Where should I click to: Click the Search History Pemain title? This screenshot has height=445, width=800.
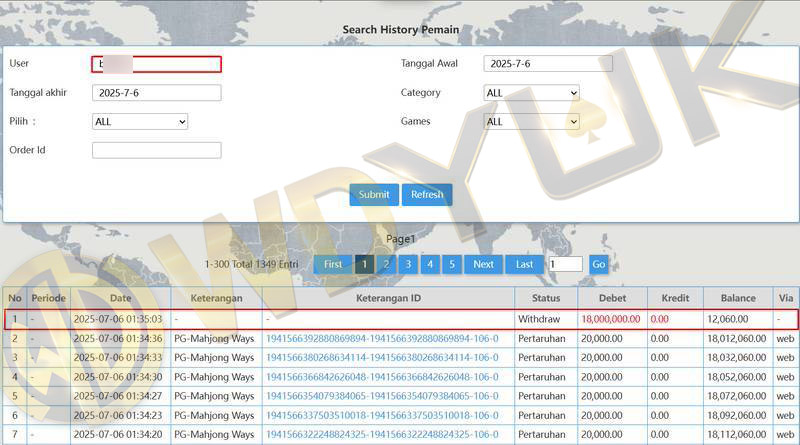401,30
